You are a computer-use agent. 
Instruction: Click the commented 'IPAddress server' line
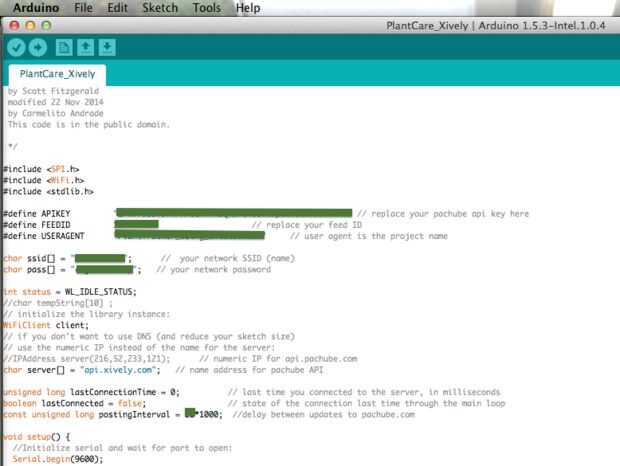coord(87,358)
